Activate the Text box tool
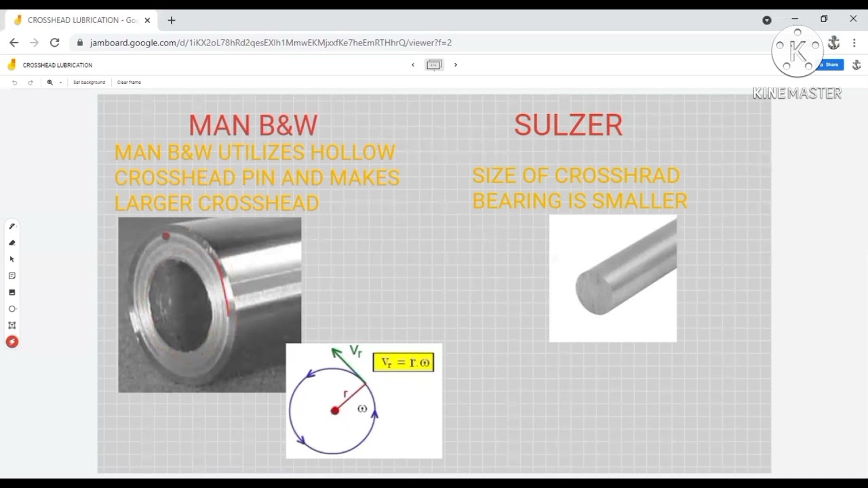The height and width of the screenshot is (488, 868). [x=12, y=325]
